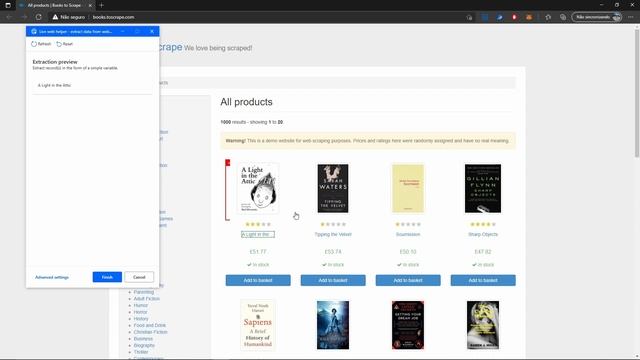Image resolution: width=640 pixels, height=360 pixels.
Task: Open Horror category
Action: click(x=140, y=312)
